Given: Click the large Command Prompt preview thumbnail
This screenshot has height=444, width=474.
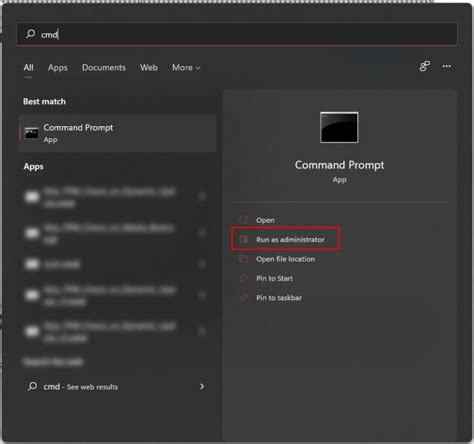Looking at the screenshot, I should (339, 127).
